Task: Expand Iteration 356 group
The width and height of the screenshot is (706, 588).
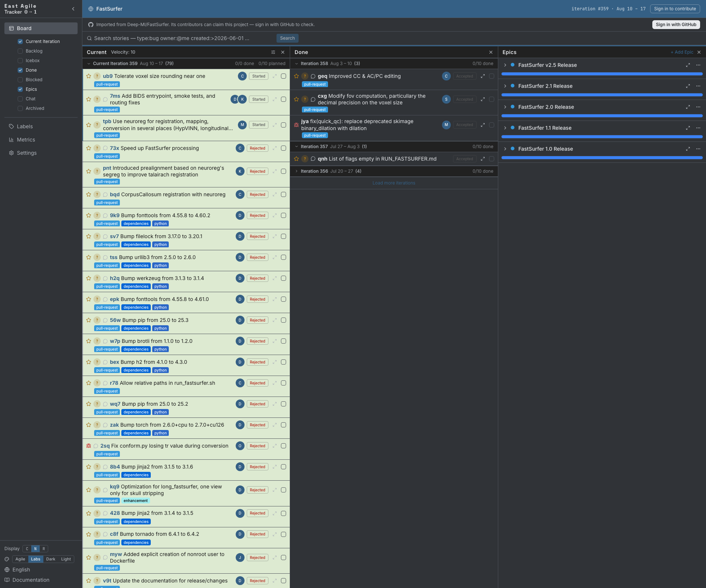Action: (x=296, y=171)
